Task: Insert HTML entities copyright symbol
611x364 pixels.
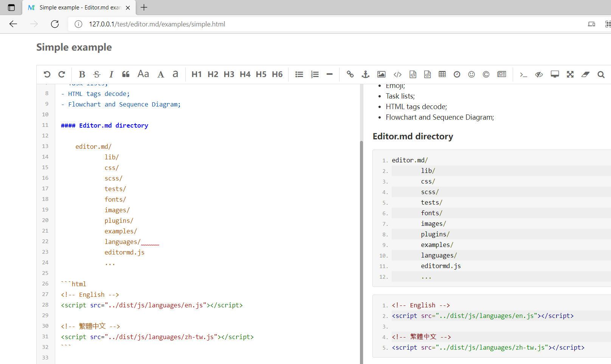Action: point(486,74)
